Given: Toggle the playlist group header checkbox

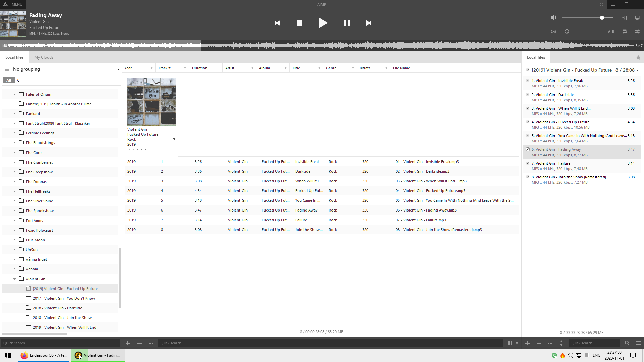Looking at the screenshot, I should click(x=528, y=70).
